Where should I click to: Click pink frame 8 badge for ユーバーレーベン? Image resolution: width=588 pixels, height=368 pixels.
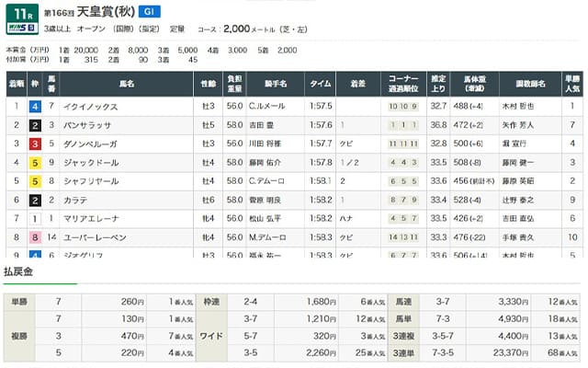pyautogui.click(x=35, y=237)
